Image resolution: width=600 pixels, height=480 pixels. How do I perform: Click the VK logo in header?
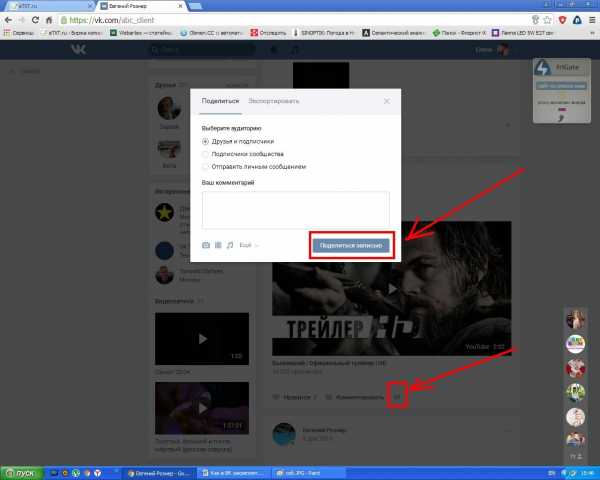tap(78, 49)
